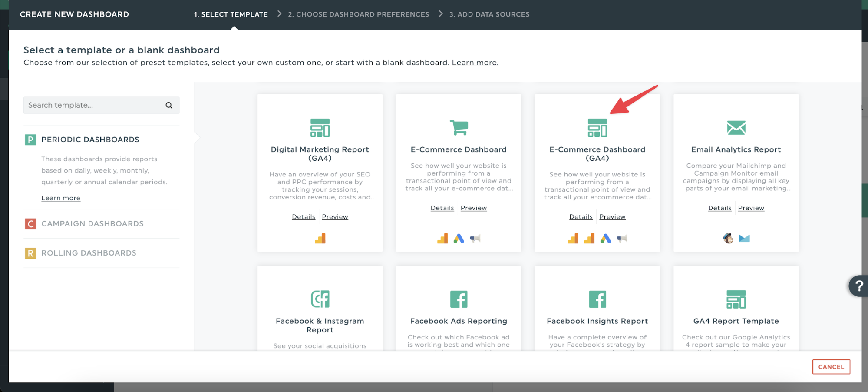Click the Digital Marketing Report dashboard icon
This screenshot has width=868, height=392.
(x=320, y=128)
